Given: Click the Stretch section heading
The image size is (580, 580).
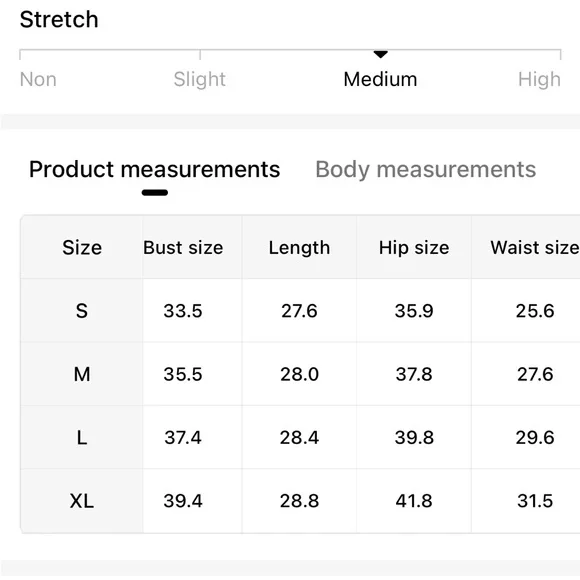Looking at the screenshot, I should [x=59, y=19].
